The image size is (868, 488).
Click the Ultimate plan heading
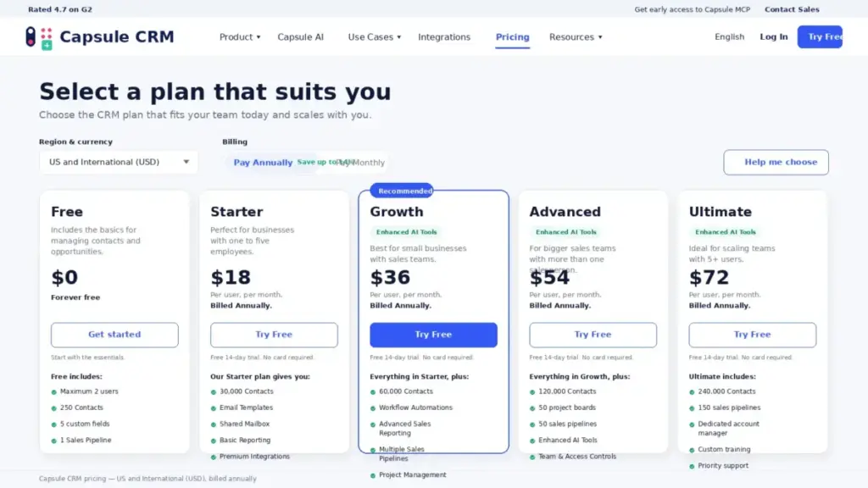(x=721, y=212)
